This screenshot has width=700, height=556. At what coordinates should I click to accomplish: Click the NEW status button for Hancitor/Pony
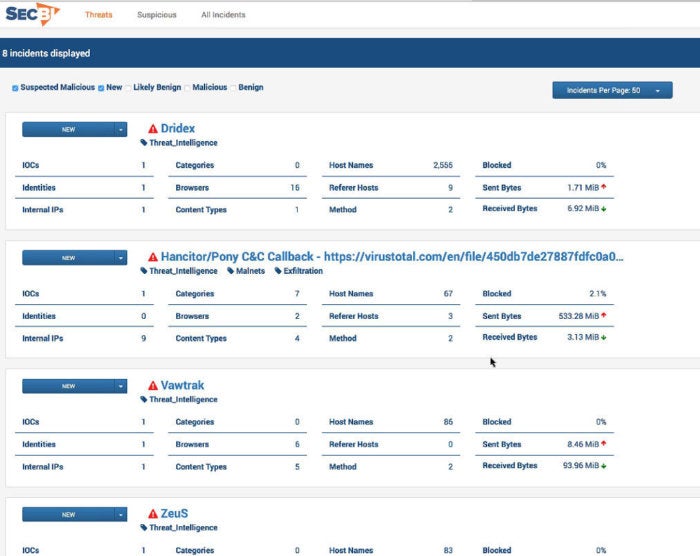click(68, 258)
